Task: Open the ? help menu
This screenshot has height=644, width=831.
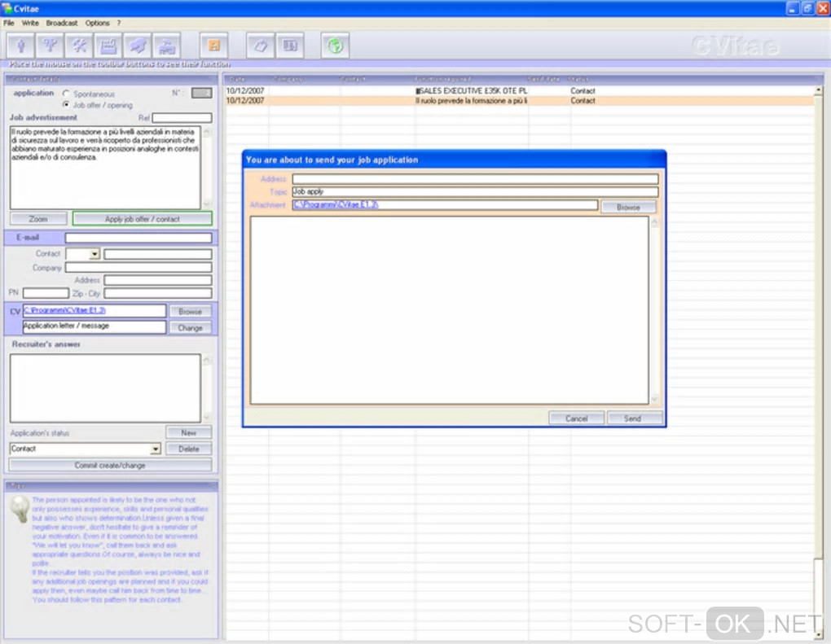Action: [x=119, y=23]
